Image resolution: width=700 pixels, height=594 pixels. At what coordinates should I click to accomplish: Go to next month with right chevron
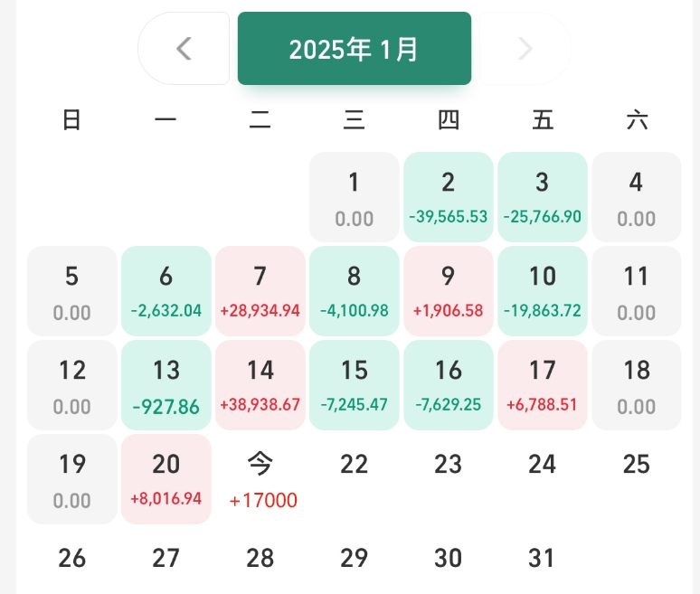click(525, 48)
